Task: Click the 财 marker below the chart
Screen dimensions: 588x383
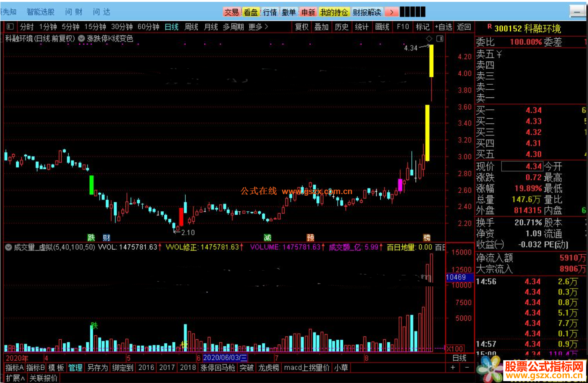Action: point(106,237)
